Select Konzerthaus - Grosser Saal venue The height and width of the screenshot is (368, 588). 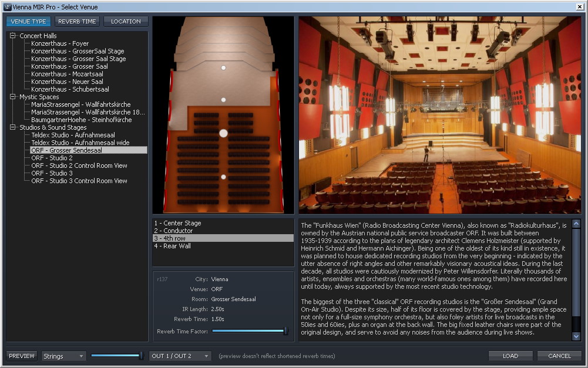pos(69,66)
